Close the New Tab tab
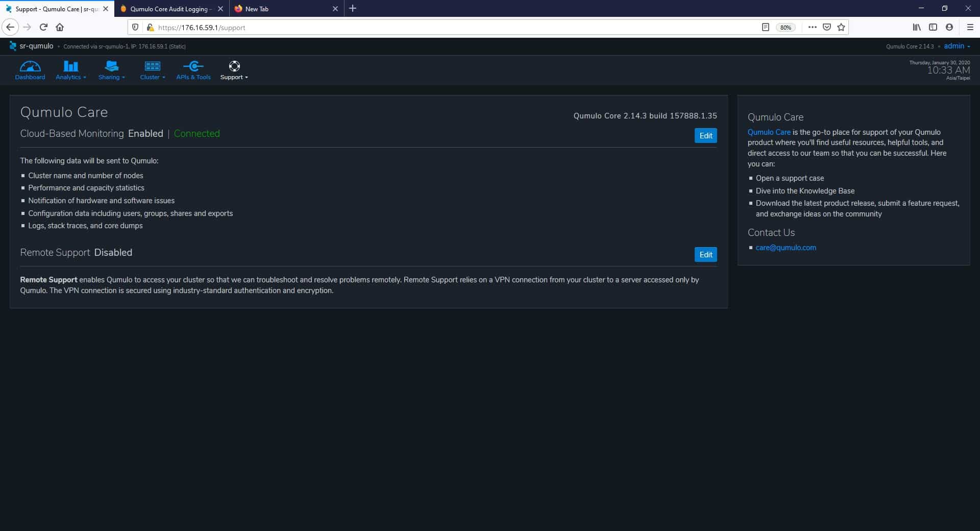Viewport: 980px width, 531px height. (335, 9)
